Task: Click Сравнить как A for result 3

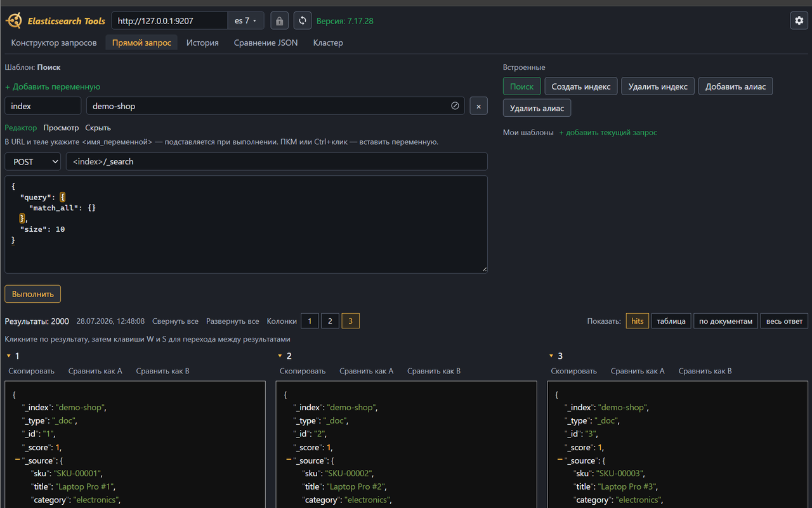Action: click(638, 371)
